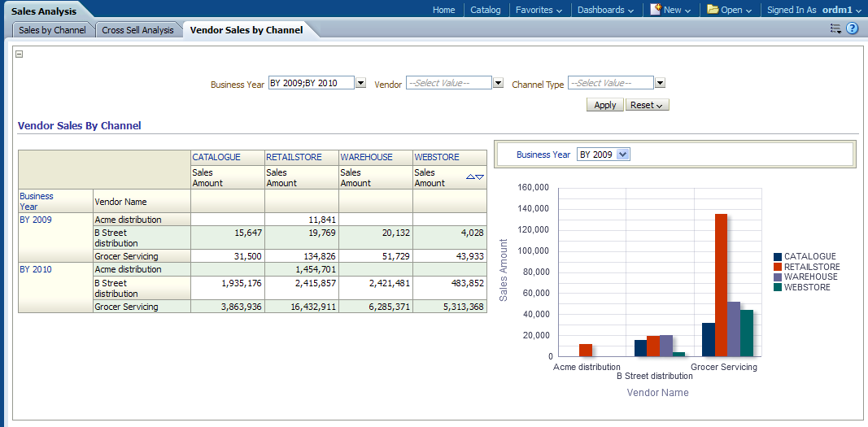Click the RETAILSTORE column header link
The width and height of the screenshot is (868, 427).
(x=294, y=157)
